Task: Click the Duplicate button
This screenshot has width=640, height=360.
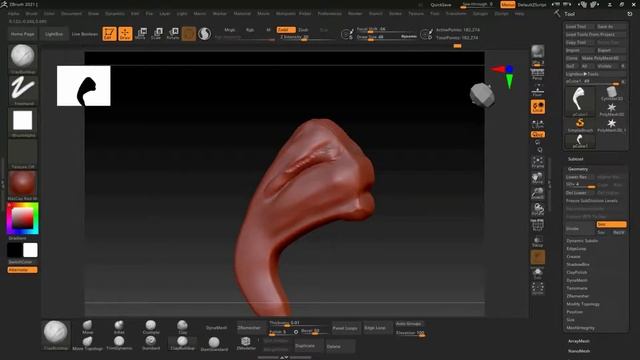Action: pos(305,346)
